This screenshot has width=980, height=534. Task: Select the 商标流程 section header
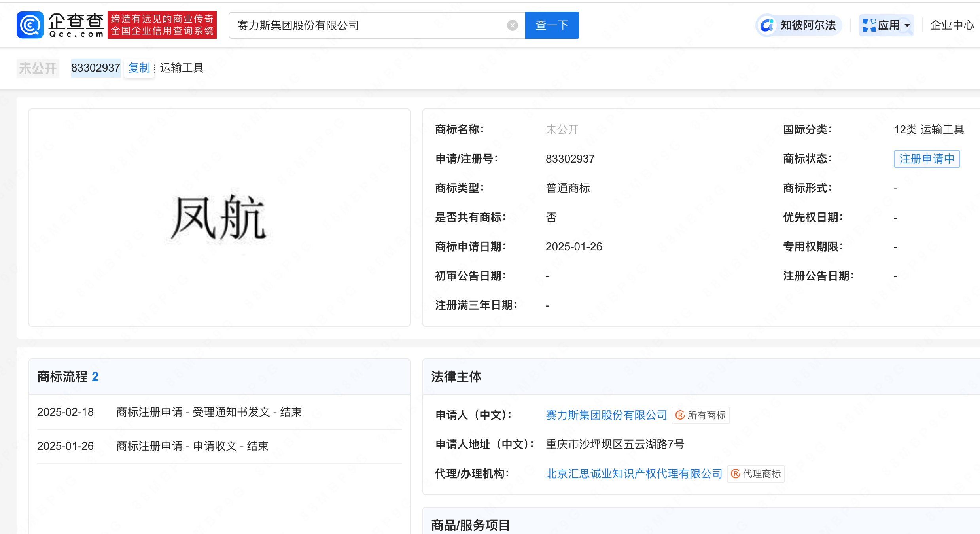click(x=62, y=377)
